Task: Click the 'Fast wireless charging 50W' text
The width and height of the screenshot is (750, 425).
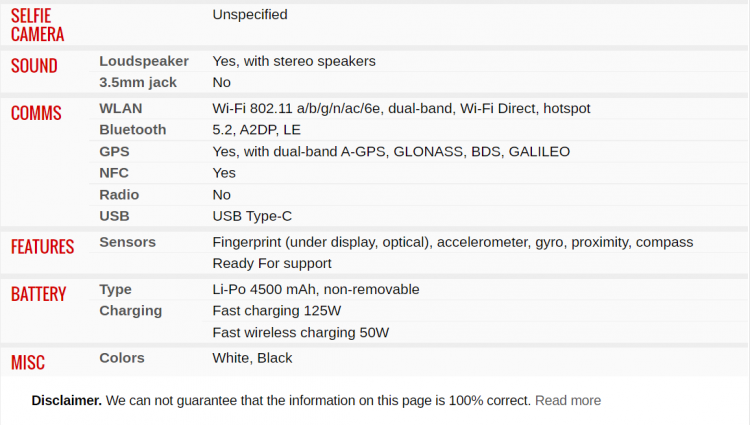Action: pos(300,332)
